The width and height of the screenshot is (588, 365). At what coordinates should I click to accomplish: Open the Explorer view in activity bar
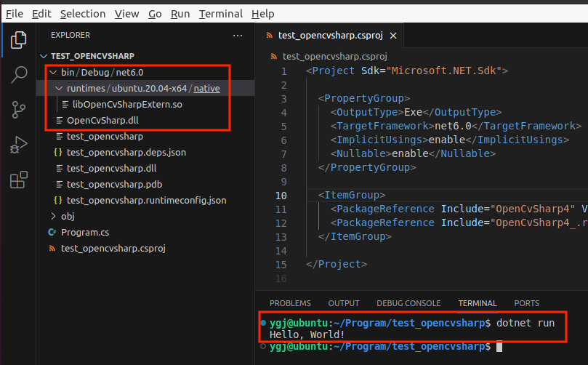18,40
